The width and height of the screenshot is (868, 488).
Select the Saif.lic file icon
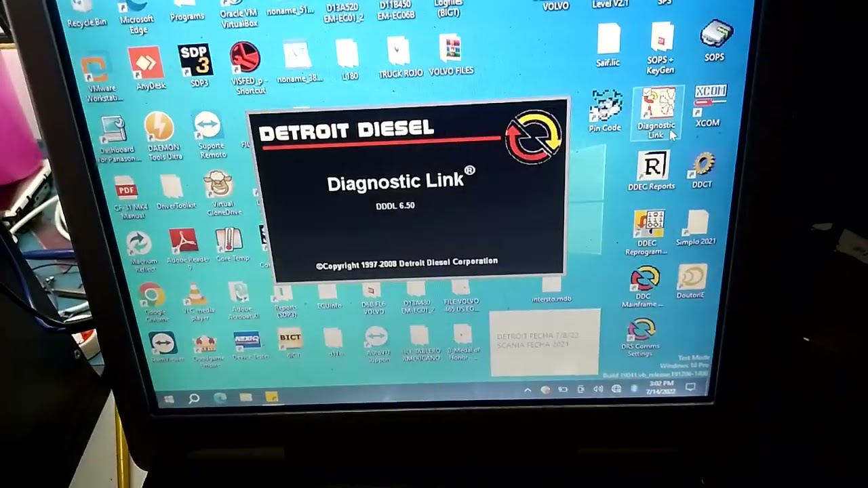click(608, 45)
